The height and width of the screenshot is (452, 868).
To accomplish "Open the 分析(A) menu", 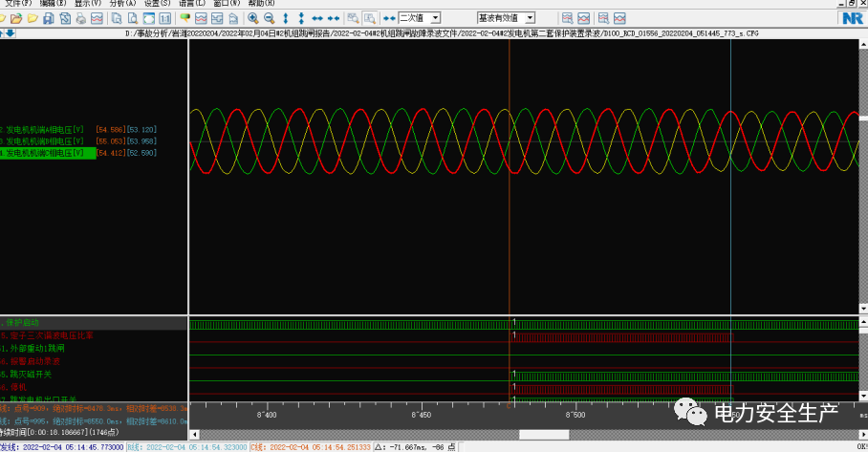I will (x=123, y=4).
